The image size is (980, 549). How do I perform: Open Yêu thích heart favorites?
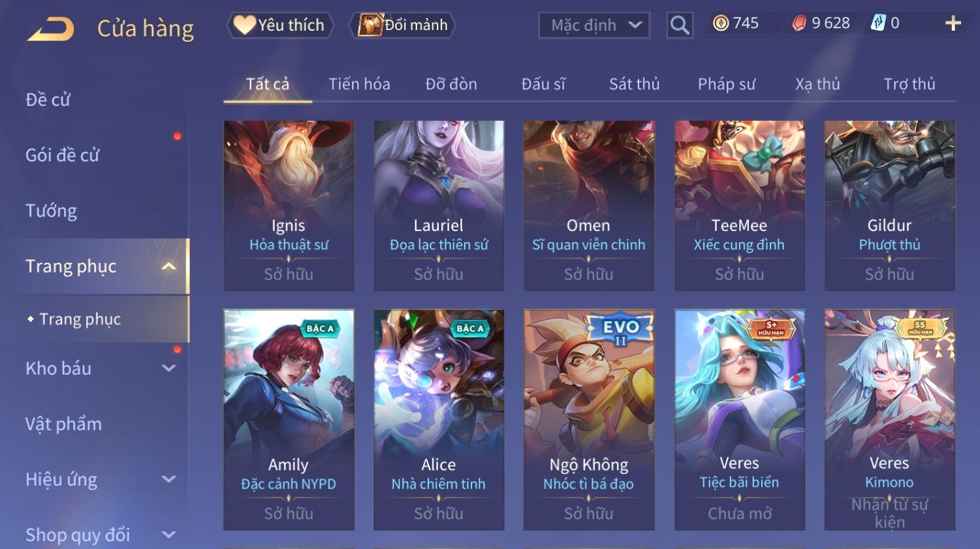(x=280, y=25)
